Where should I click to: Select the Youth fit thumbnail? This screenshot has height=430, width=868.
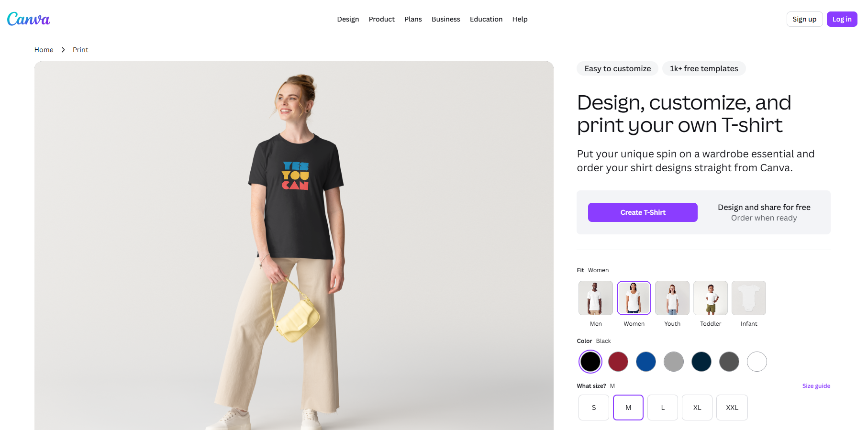pyautogui.click(x=672, y=298)
